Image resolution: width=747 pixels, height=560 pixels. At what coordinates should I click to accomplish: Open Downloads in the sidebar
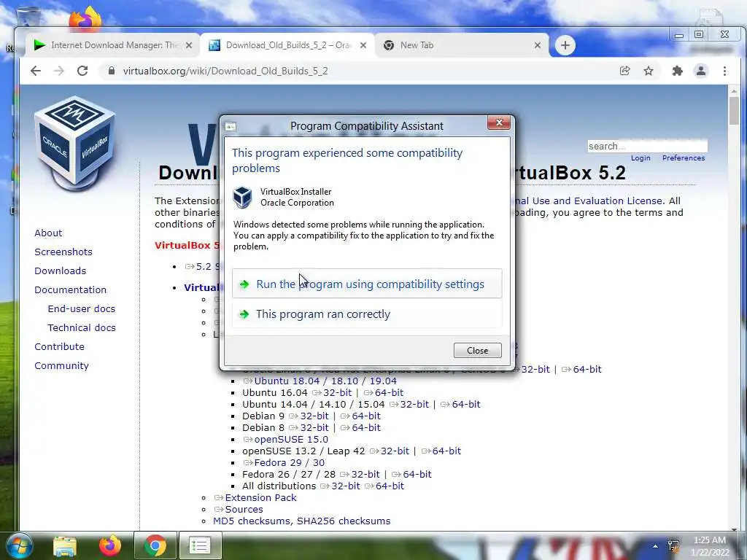click(x=60, y=271)
